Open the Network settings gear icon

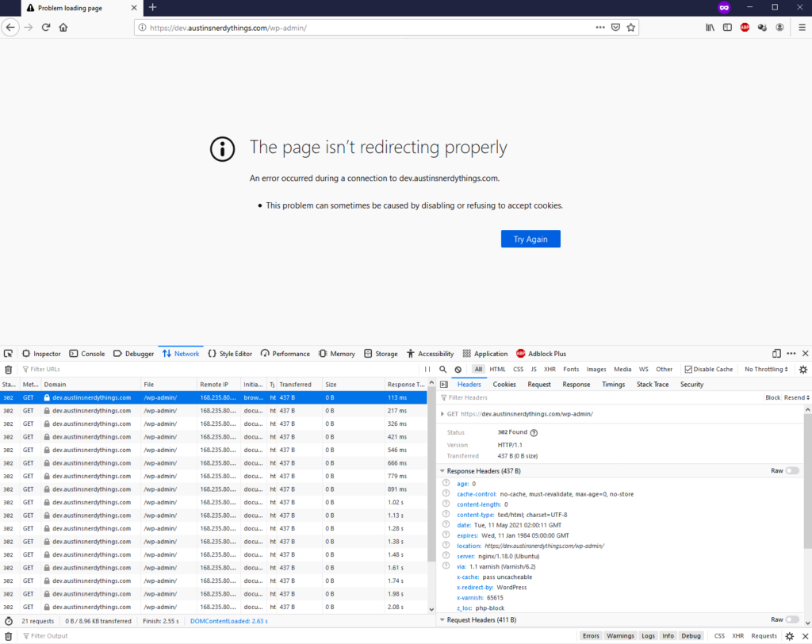(802, 370)
